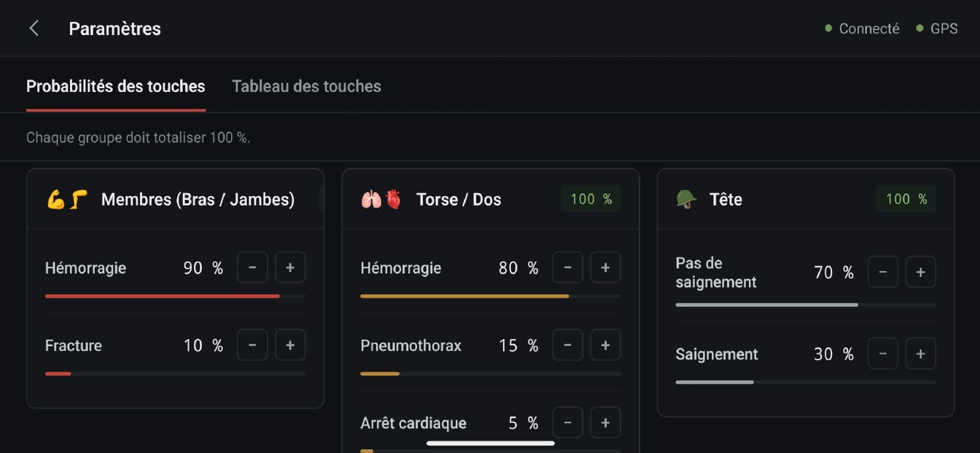Screen dimensions: 980x453
Task: Decrease Pas de saignement percentage
Action: 883,272
